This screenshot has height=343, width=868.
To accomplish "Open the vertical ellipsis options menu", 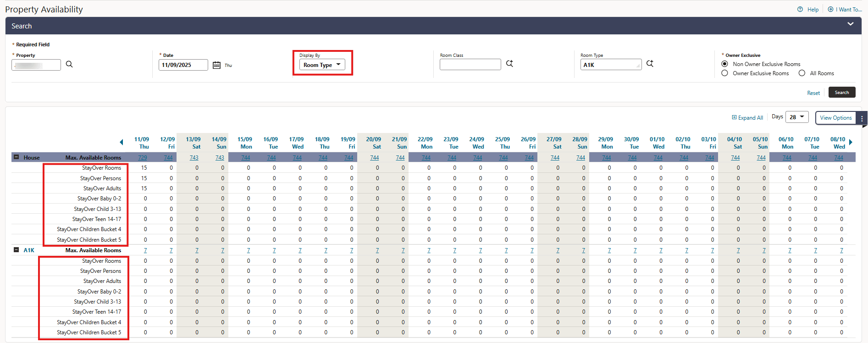I will click(862, 118).
